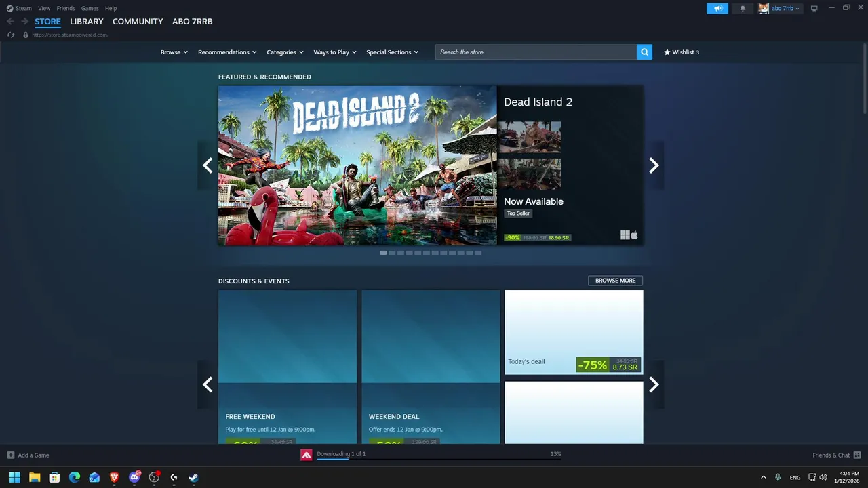Open the Windows Start menu
Screen dimensions: 868x488
pos(14,477)
